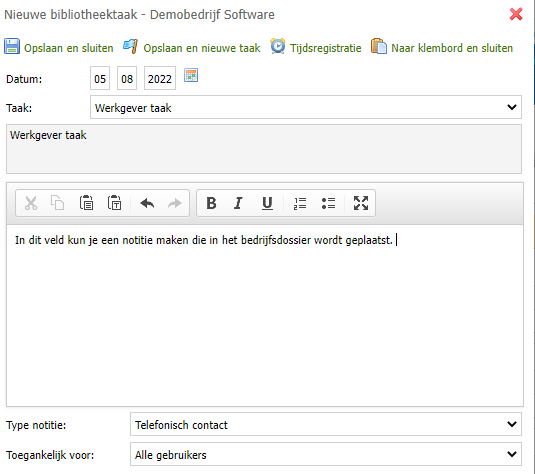
Task: Open the calendar date picker icon
Action: [191, 75]
